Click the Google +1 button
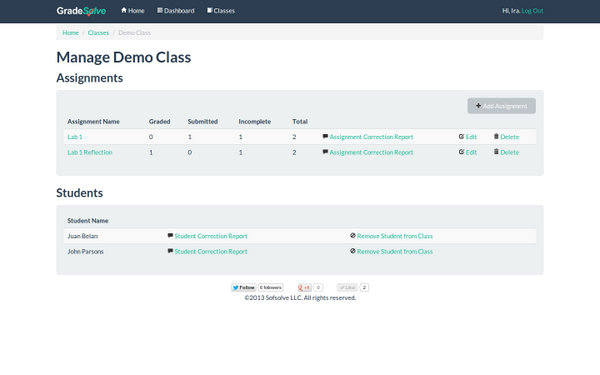The image size is (600, 375). [x=305, y=287]
